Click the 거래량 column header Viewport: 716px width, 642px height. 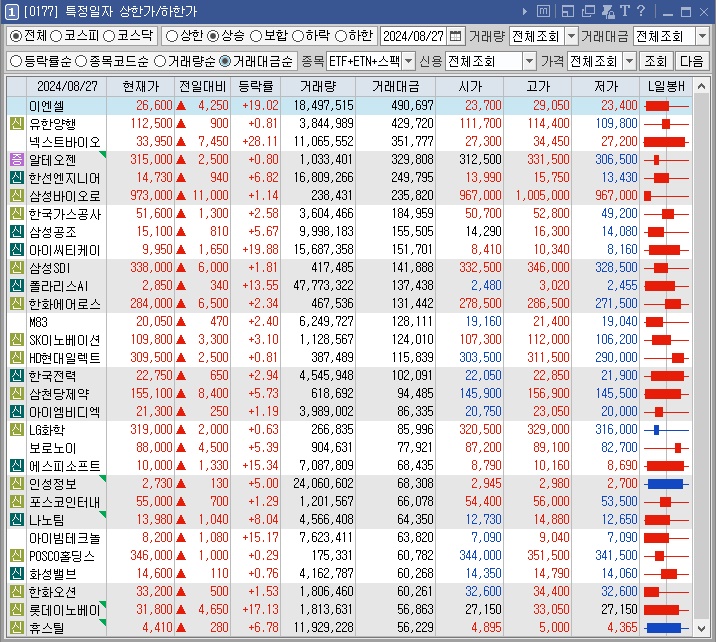pyautogui.click(x=318, y=86)
